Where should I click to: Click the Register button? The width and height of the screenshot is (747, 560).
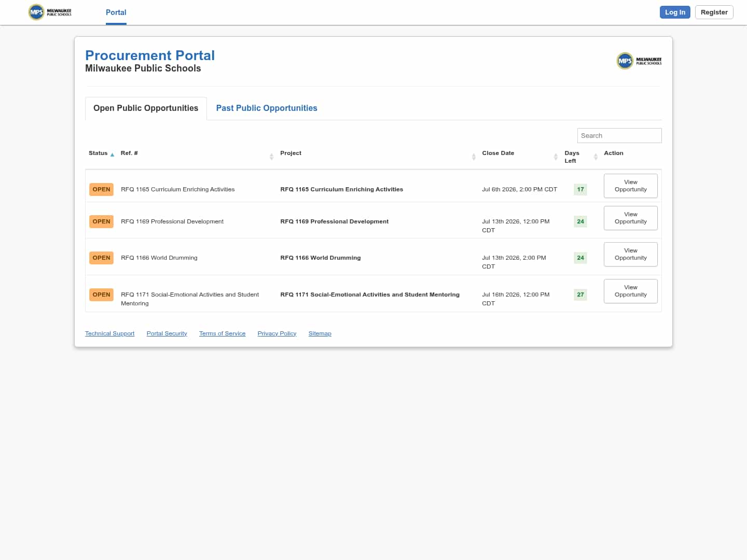pyautogui.click(x=714, y=12)
